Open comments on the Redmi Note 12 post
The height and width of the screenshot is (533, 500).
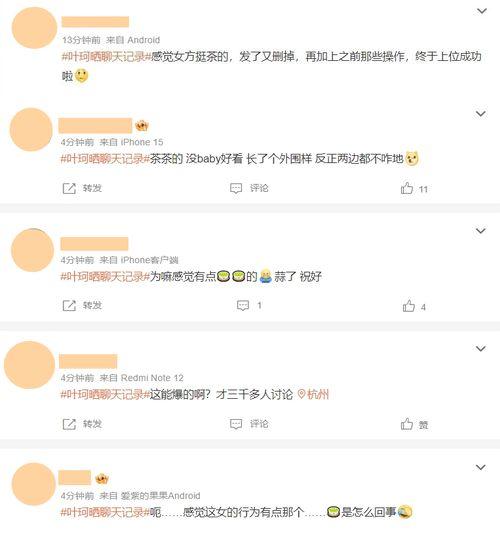[249, 424]
